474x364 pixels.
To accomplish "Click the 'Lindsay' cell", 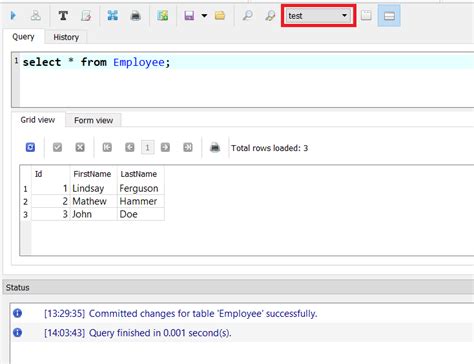I will click(x=93, y=188).
